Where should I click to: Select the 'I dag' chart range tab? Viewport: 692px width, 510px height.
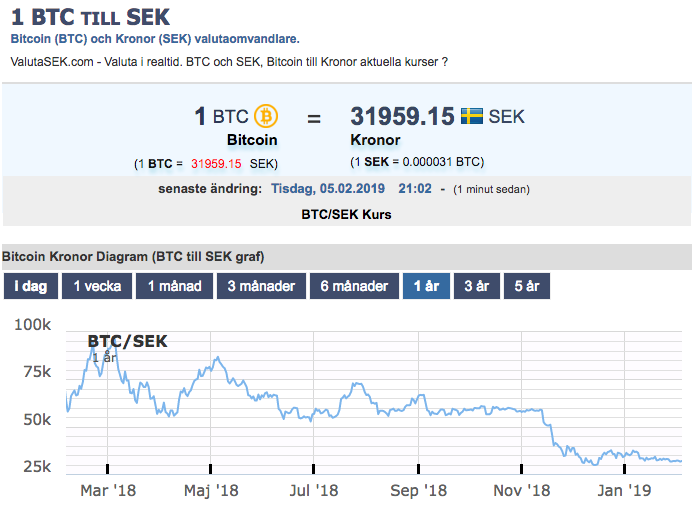click(x=31, y=286)
